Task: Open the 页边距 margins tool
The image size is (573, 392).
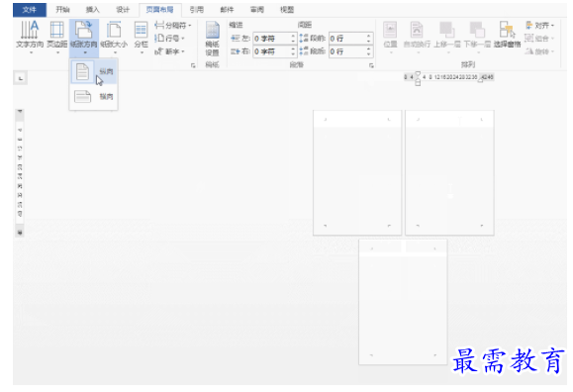Action: coord(57,37)
